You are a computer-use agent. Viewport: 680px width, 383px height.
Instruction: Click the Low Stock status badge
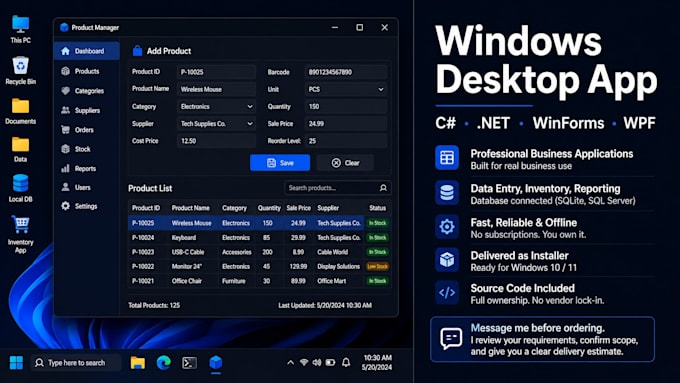[377, 266]
